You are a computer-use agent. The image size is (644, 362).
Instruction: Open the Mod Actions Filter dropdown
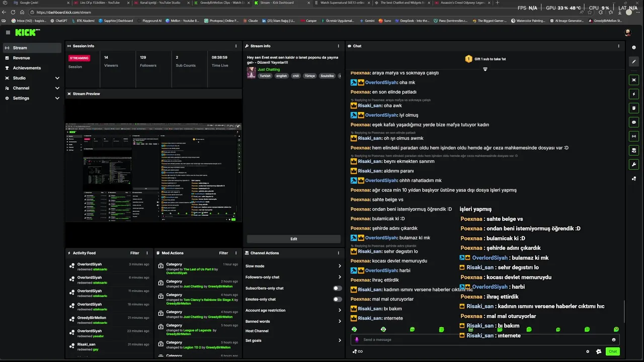(x=224, y=253)
